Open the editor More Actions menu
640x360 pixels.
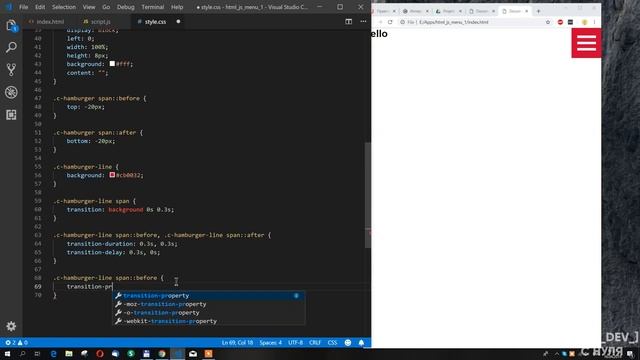point(363,22)
